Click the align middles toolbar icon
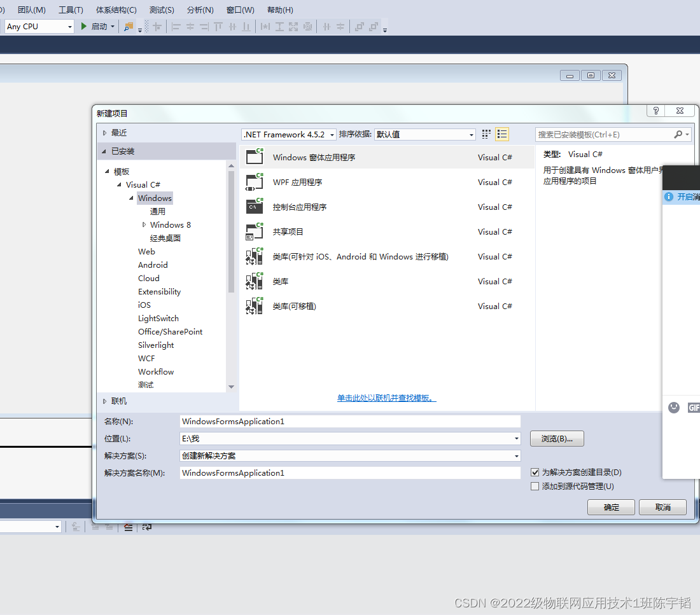This screenshot has width=700, height=615. 232,27
